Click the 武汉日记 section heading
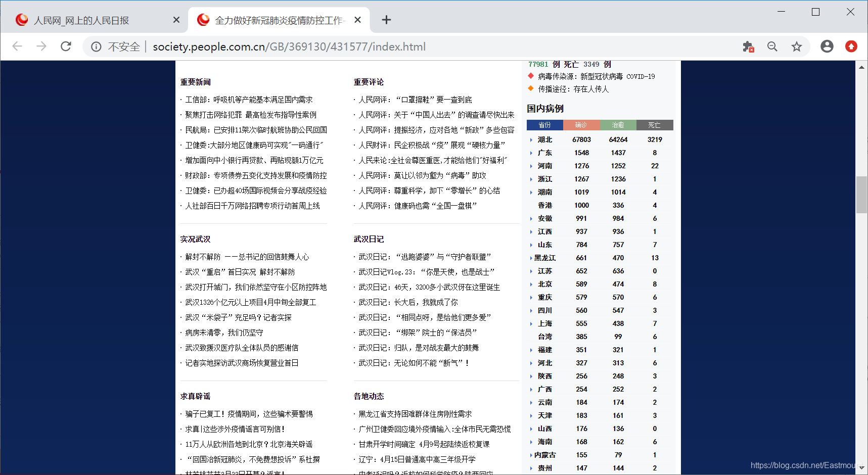The width and height of the screenshot is (868, 475). coord(369,240)
